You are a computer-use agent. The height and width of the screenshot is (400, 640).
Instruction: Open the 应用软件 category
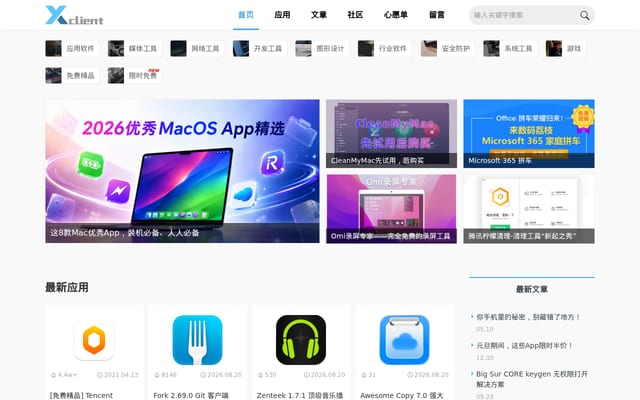click(72, 48)
